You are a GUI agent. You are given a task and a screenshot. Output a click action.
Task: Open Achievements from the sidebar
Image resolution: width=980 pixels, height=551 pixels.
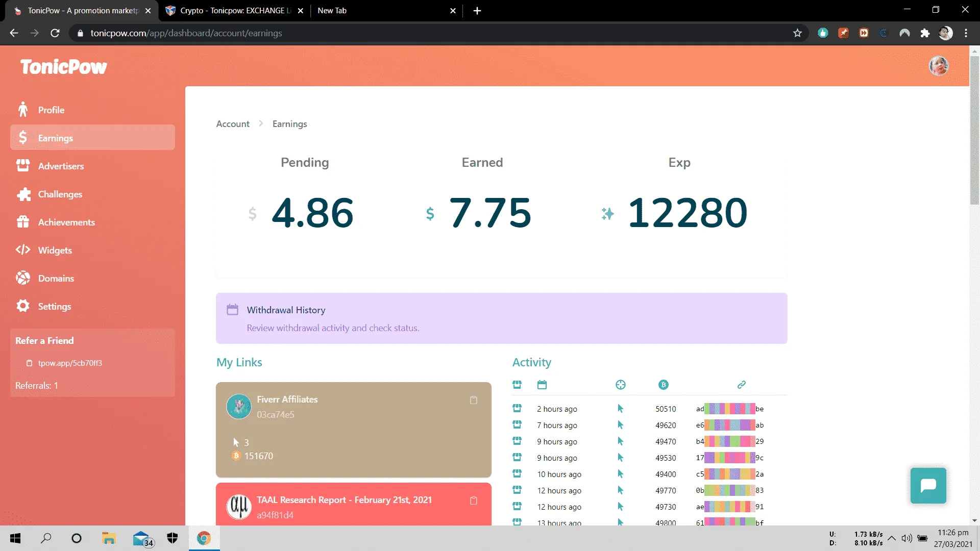[92, 222]
